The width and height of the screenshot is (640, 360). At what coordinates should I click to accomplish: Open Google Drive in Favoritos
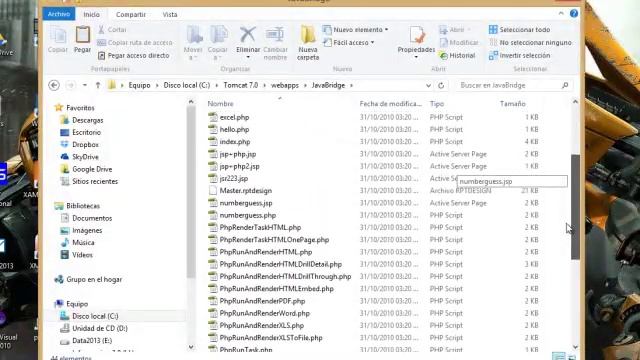tap(92, 169)
